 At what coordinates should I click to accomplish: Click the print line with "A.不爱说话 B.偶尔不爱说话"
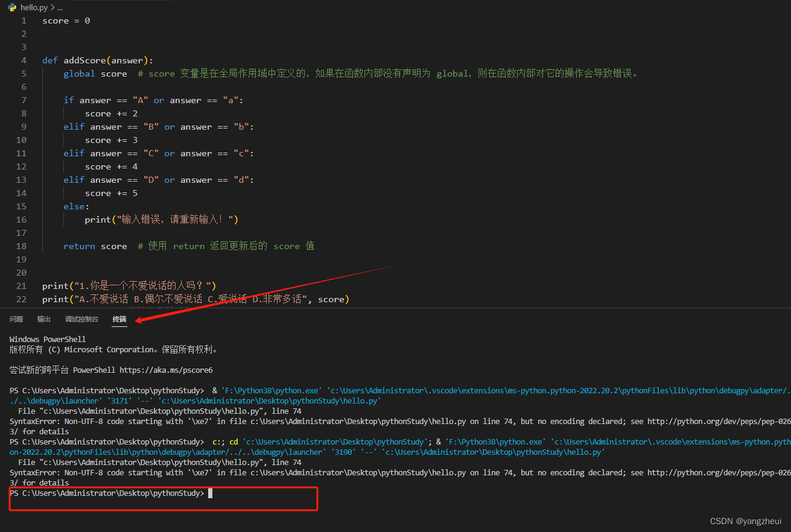[x=196, y=299]
